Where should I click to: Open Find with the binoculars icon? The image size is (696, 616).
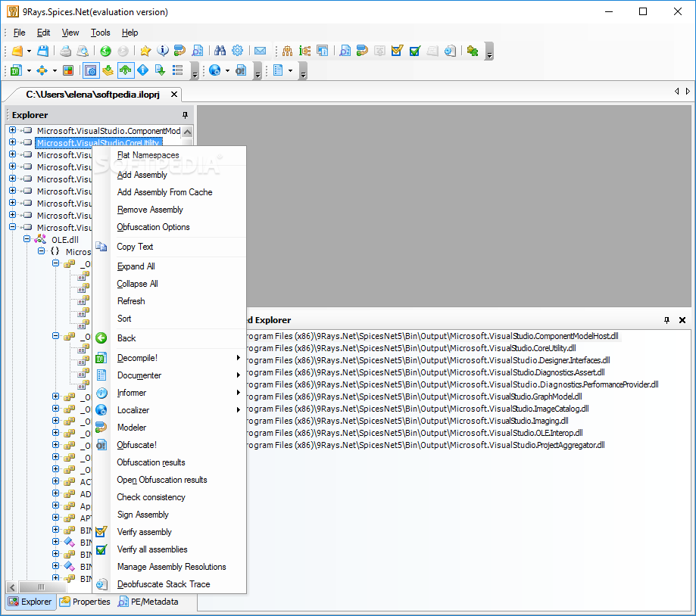click(220, 51)
